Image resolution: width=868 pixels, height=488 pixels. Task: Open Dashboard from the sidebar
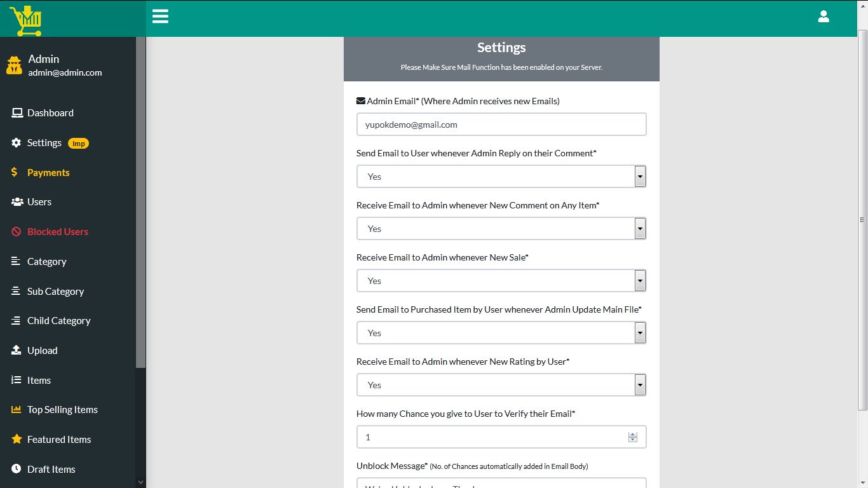50,113
